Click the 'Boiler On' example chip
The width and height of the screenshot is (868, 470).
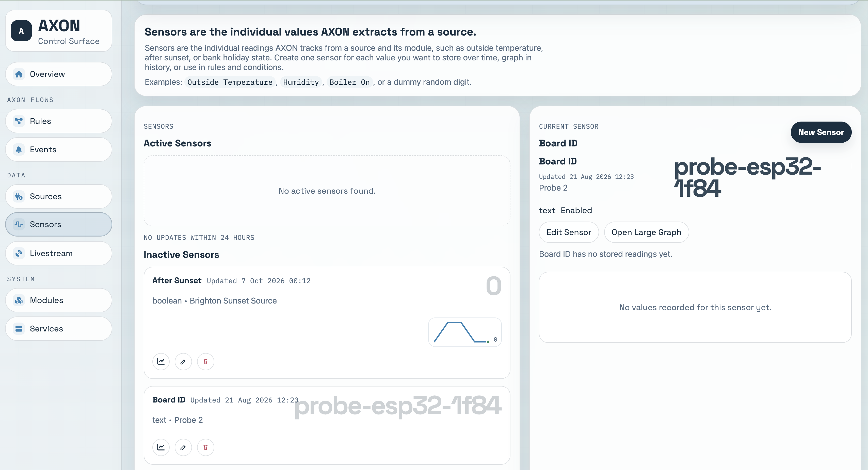point(349,82)
